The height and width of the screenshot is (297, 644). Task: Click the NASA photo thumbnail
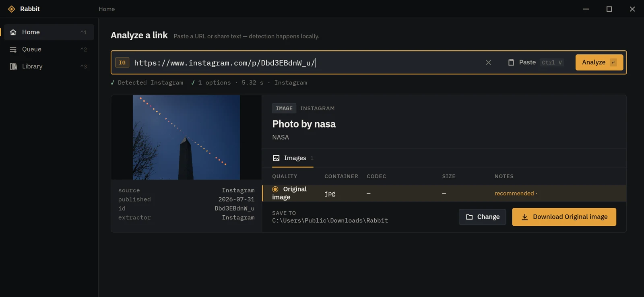click(186, 137)
